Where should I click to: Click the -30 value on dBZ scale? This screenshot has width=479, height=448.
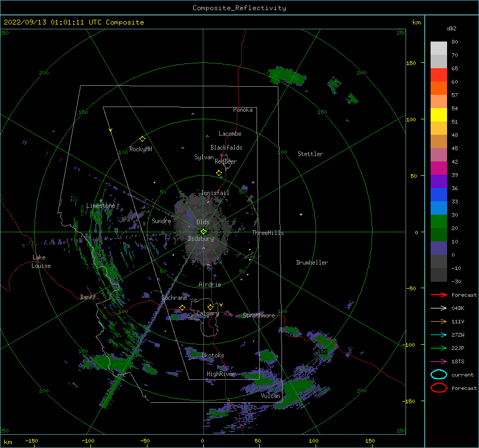(x=456, y=281)
